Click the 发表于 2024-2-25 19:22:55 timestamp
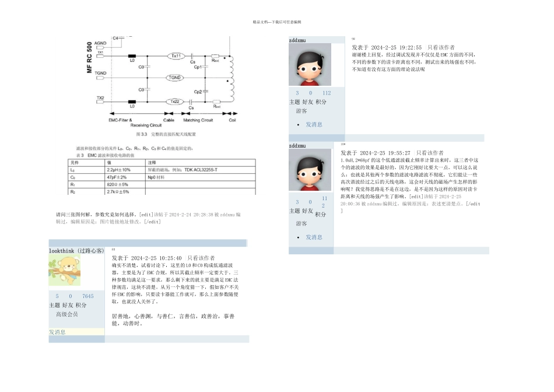 click(387, 47)
